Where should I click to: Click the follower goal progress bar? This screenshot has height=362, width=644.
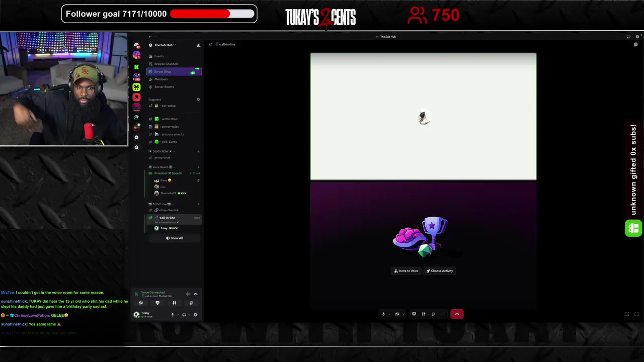pos(212,14)
